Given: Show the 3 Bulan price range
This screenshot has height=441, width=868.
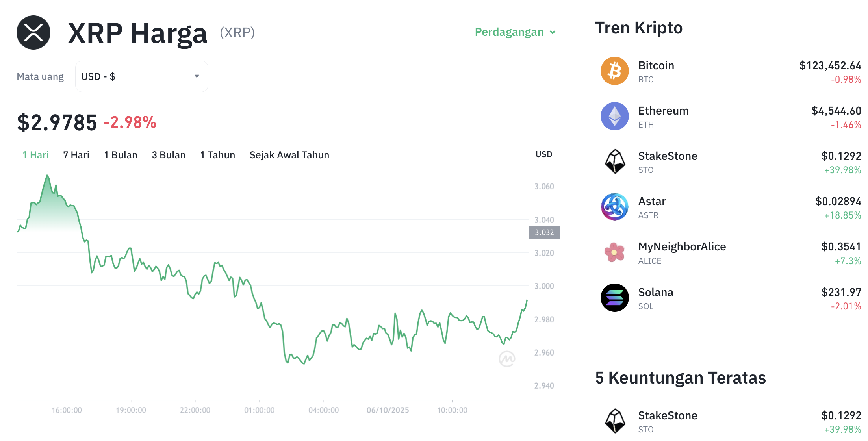Looking at the screenshot, I should click(x=169, y=155).
